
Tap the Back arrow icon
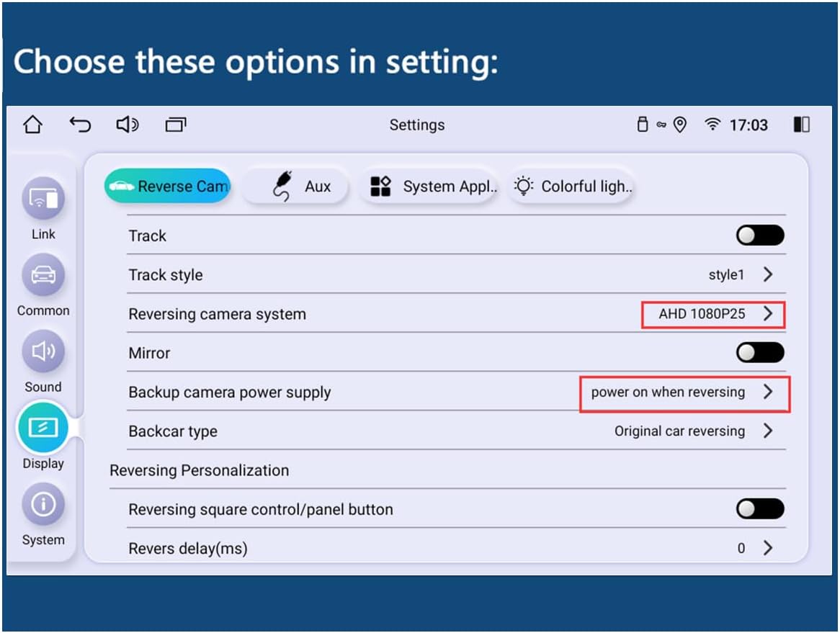(81, 125)
